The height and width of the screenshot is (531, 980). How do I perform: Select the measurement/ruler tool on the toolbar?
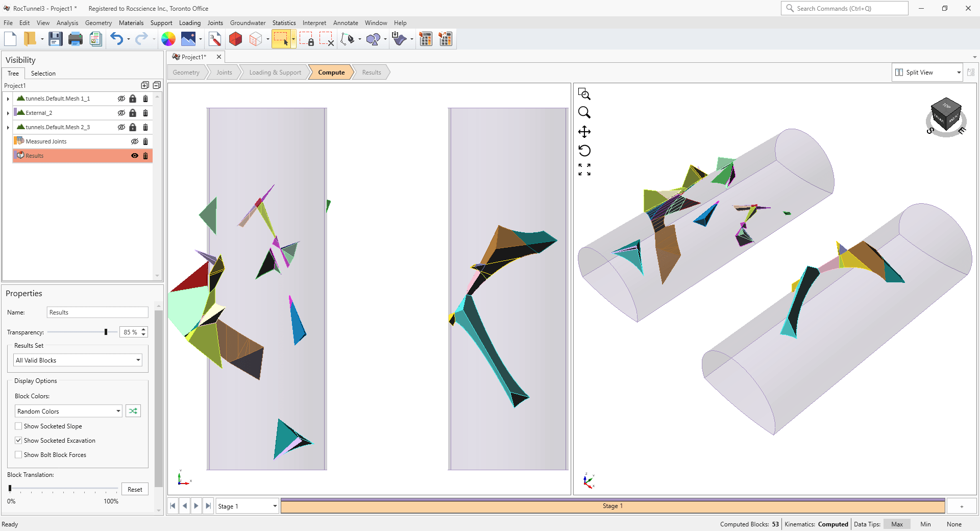(x=214, y=39)
